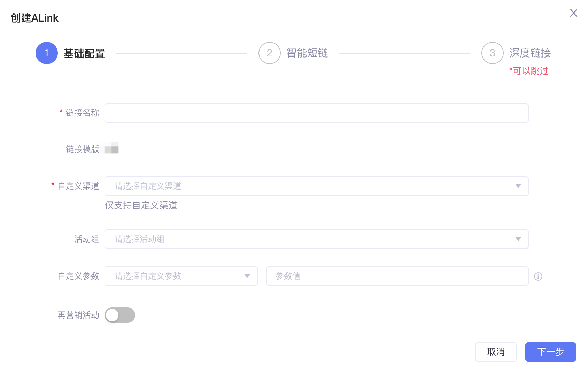Click the 取消 button

496,352
